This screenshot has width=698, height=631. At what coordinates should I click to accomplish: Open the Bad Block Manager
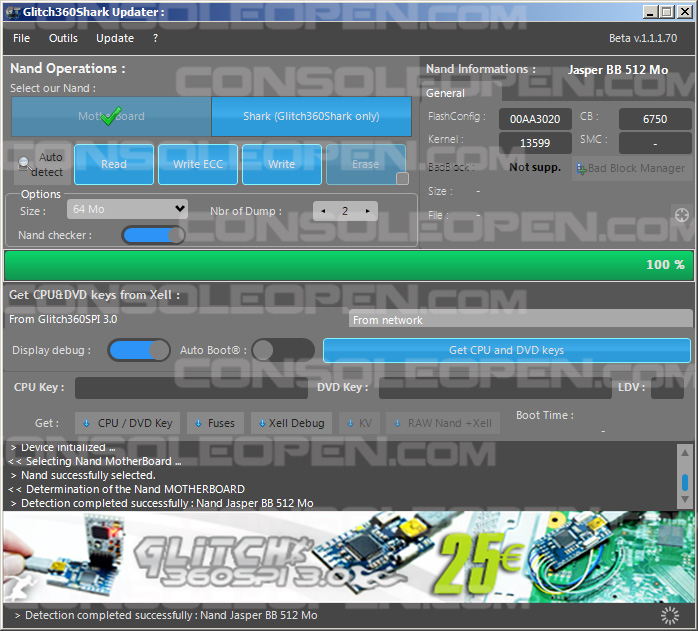629,168
